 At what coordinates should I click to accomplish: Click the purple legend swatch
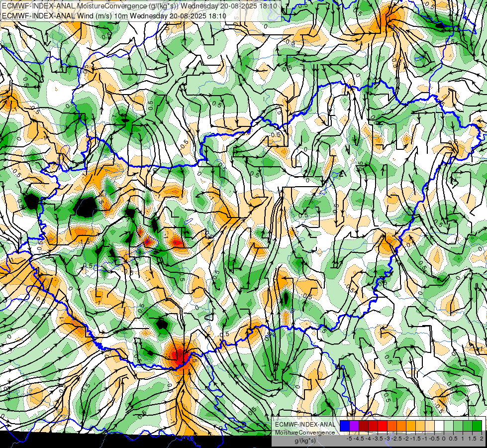pyautogui.click(x=354, y=426)
